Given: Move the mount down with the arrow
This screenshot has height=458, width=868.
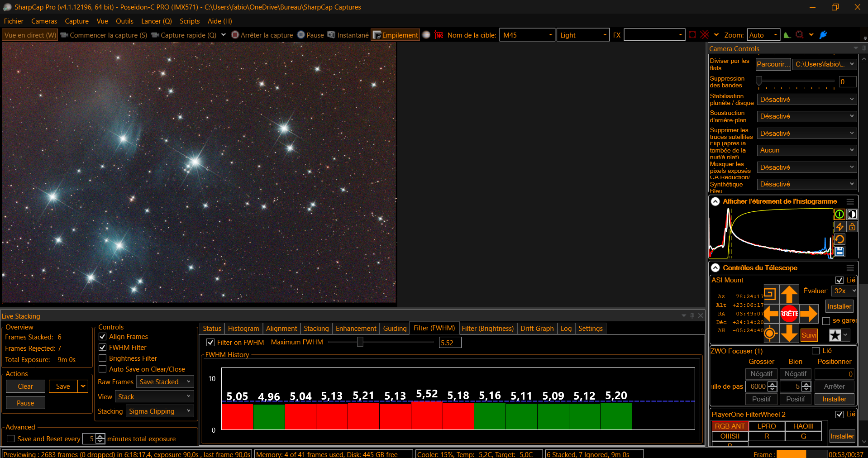Looking at the screenshot, I should click(789, 333).
